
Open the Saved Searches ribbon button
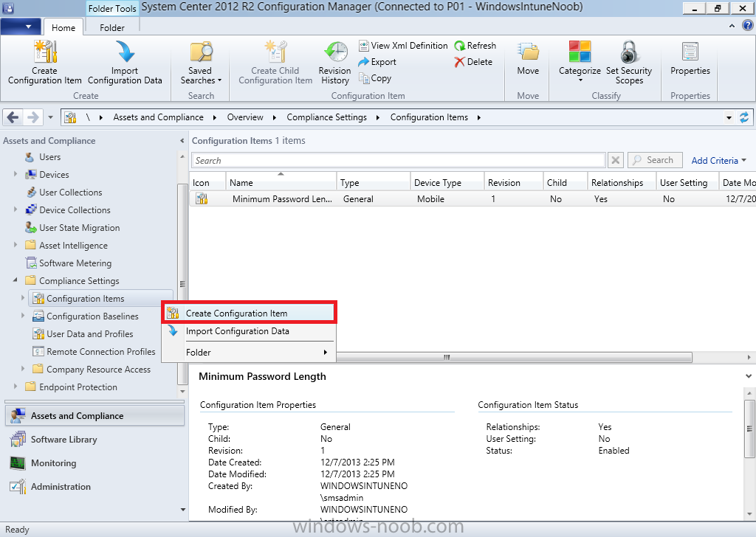click(x=201, y=63)
